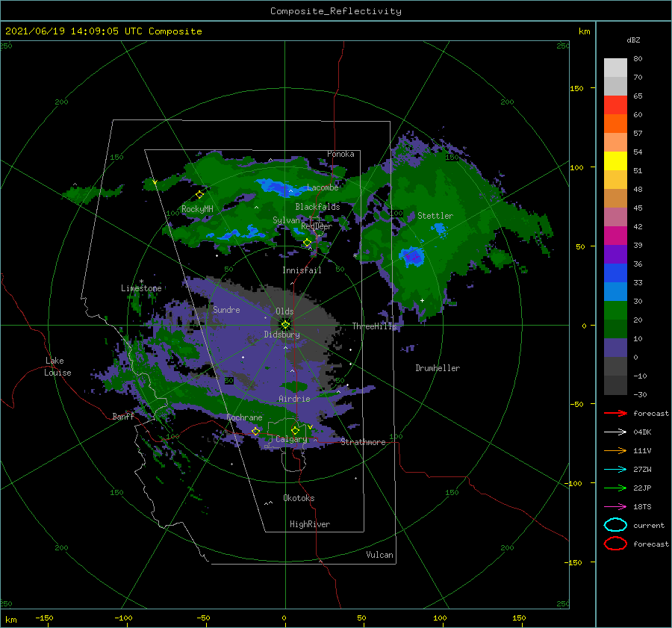
Task: Click the light gray swatch between 80 and 70
Action: pos(615,68)
